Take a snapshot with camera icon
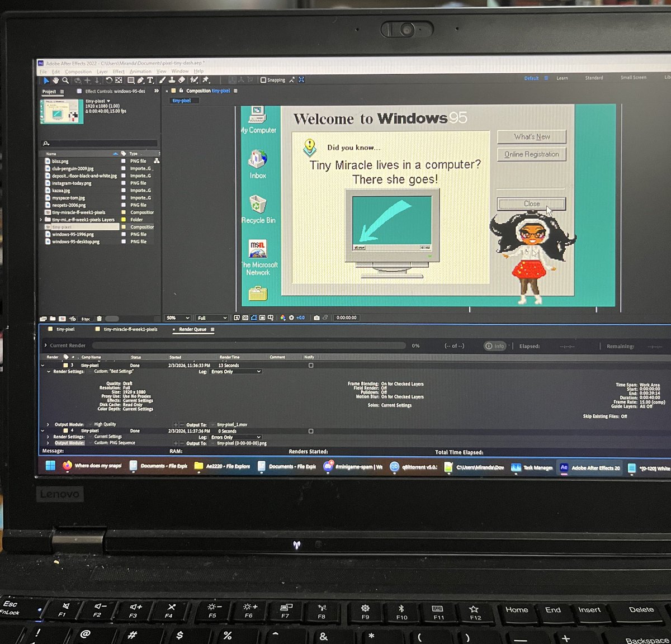 316,318
